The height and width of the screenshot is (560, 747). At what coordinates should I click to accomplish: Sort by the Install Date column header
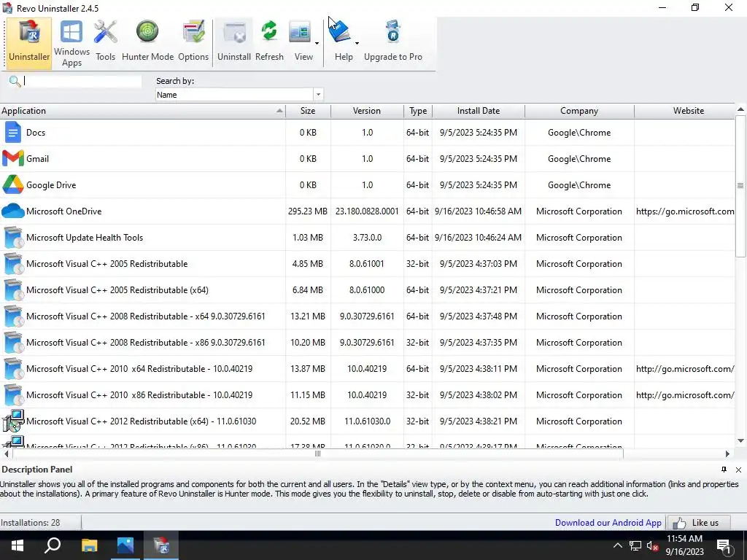coord(479,111)
